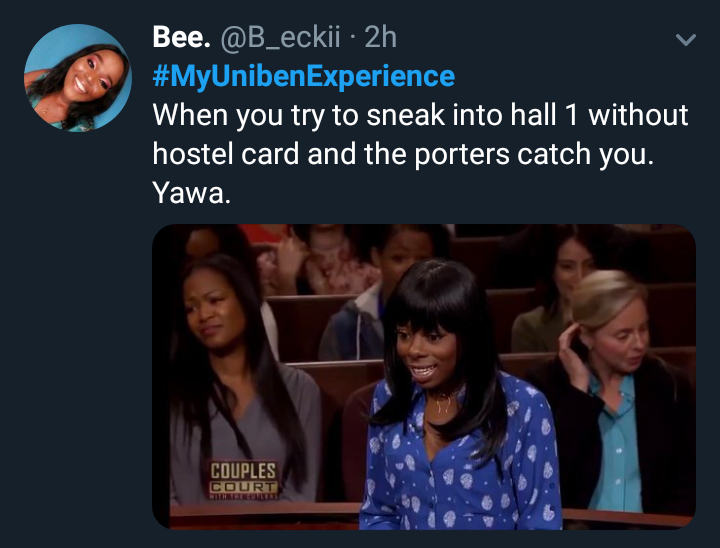
Task: Click the "hostel card and the porters" line
Action: click(403, 154)
